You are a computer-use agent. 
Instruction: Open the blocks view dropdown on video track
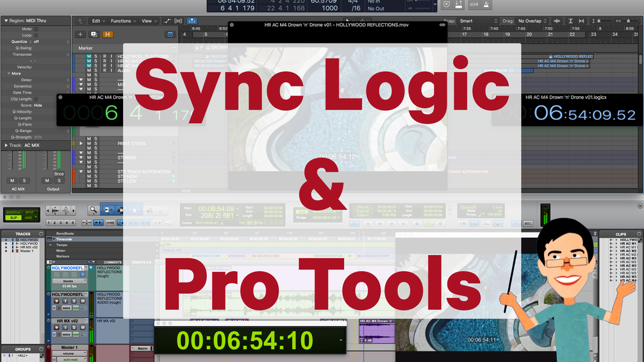(x=69, y=281)
